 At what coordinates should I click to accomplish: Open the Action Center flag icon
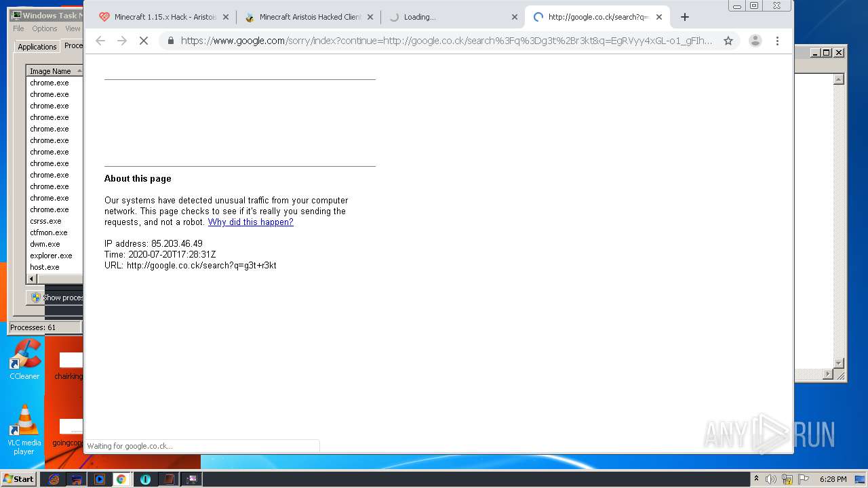coord(804,479)
